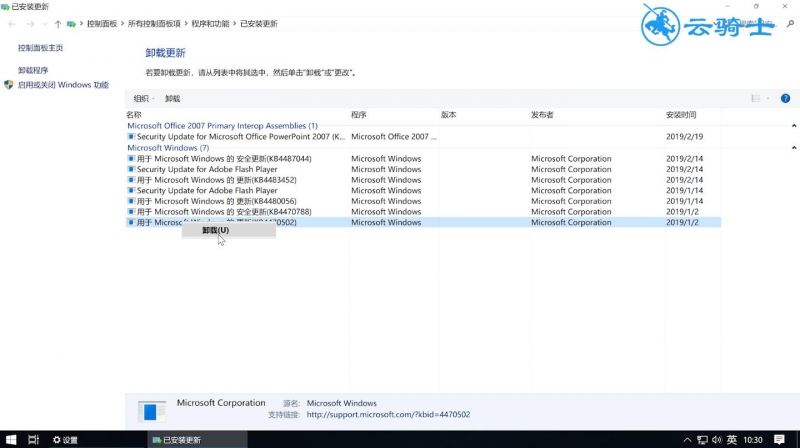Choose 卸载(U) in the context menu
800x448 pixels.
(229, 231)
